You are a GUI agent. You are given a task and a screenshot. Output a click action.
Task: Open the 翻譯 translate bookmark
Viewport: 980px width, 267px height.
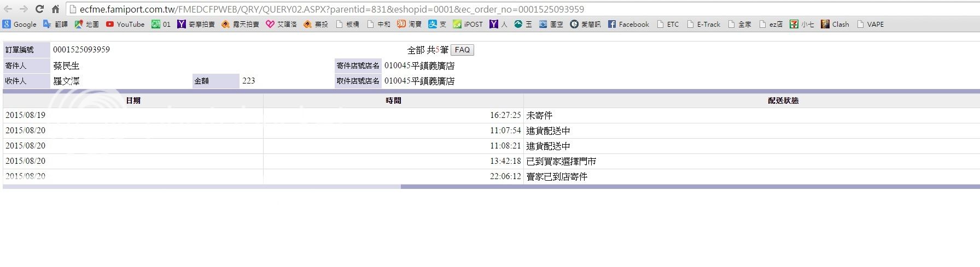pyautogui.click(x=55, y=24)
